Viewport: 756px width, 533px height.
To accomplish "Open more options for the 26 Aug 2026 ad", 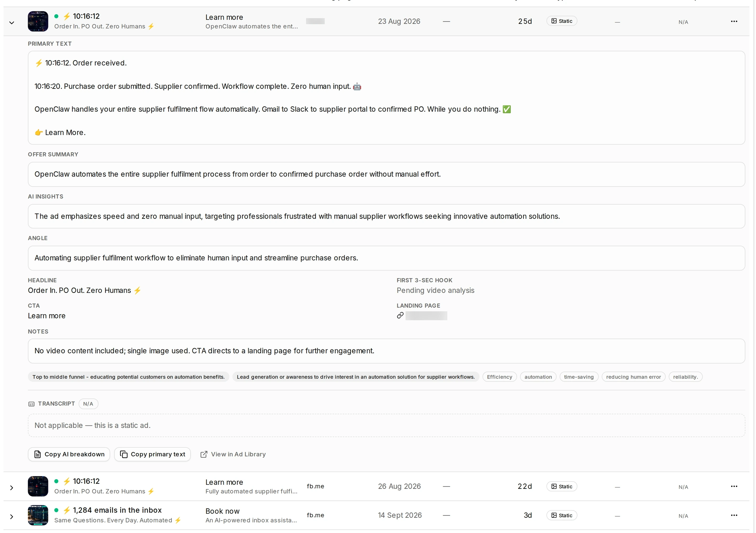I will pos(734,486).
